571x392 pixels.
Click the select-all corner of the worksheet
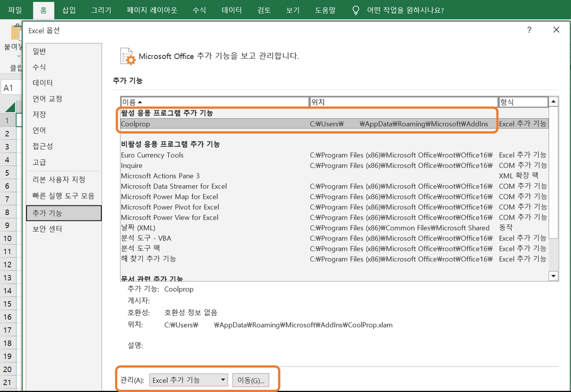coord(9,107)
